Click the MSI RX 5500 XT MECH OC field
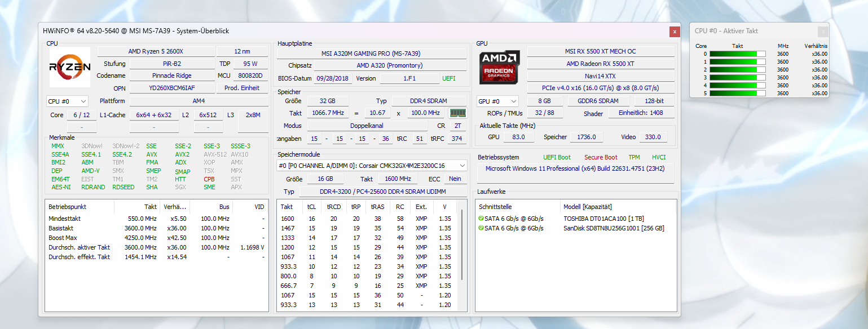 [601, 52]
